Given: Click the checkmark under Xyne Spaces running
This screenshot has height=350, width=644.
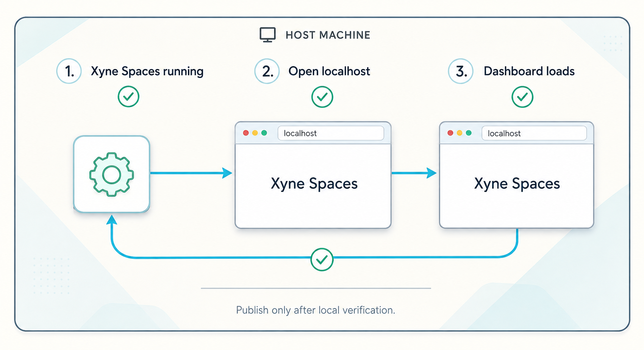Looking at the screenshot, I should tap(128, 96).
